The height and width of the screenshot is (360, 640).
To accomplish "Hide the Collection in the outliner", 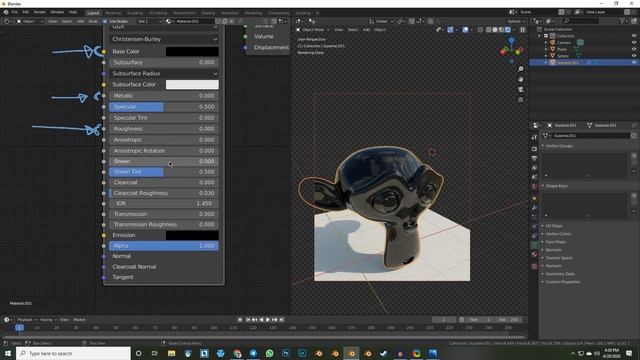I will [x=634, y=36].
